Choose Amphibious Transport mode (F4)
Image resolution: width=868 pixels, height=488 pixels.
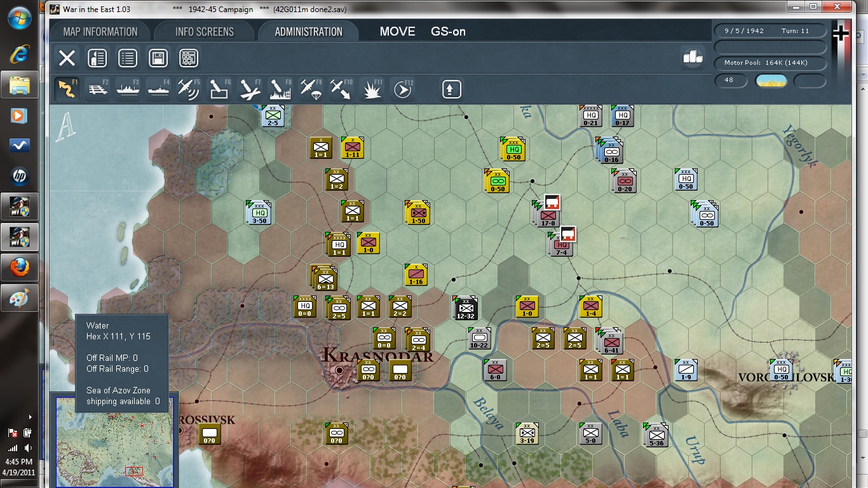[x=158, y=89]
